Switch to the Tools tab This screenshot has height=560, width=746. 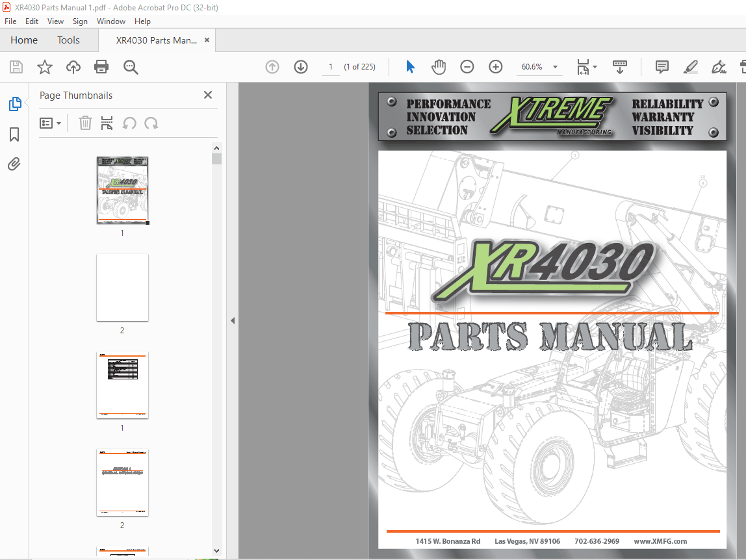click(x=68, y=40)
